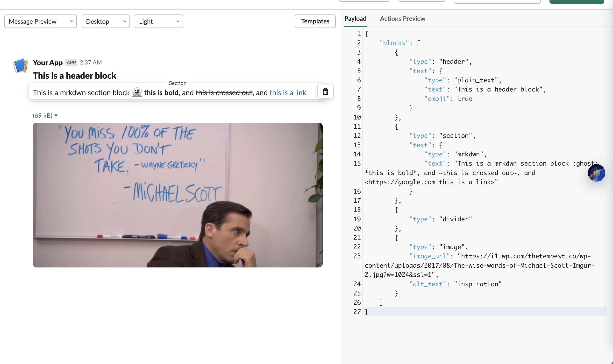Viewport: 613px width, 364px height.
Task: Click the Michael Scott whiteboard image
Action: [178, 195]
